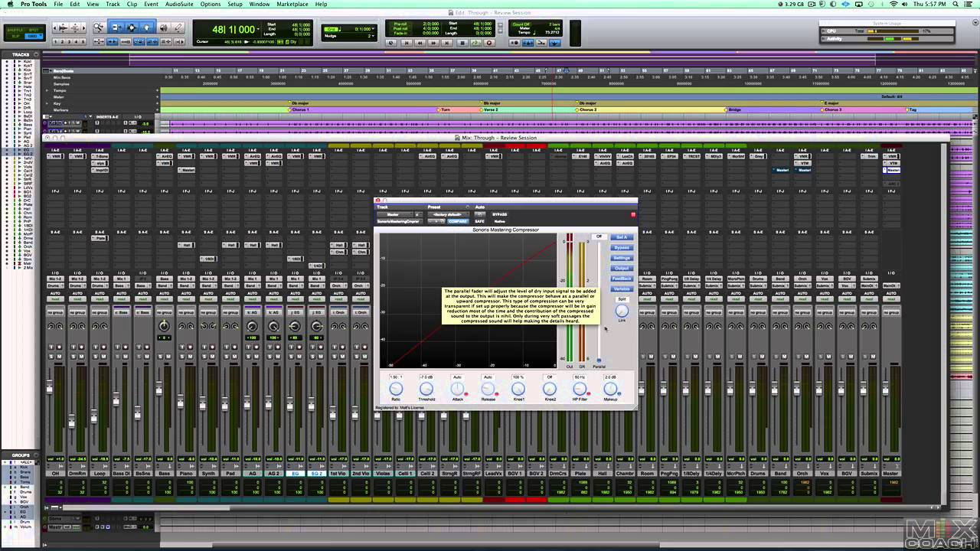Click the Attack knob in compressor plugin

(x=457, y=389)
